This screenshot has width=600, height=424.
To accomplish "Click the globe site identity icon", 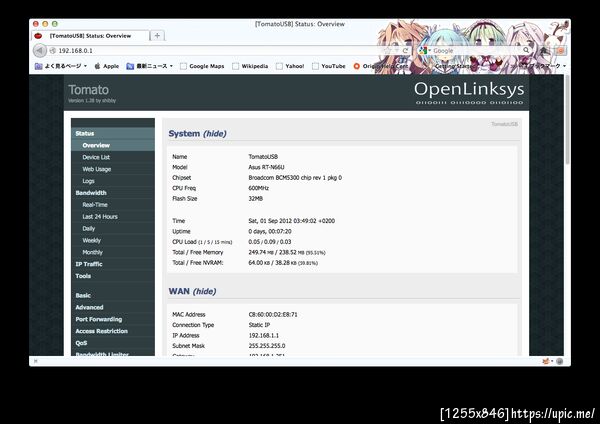I will pyautogui.click(x=53, y=51).
